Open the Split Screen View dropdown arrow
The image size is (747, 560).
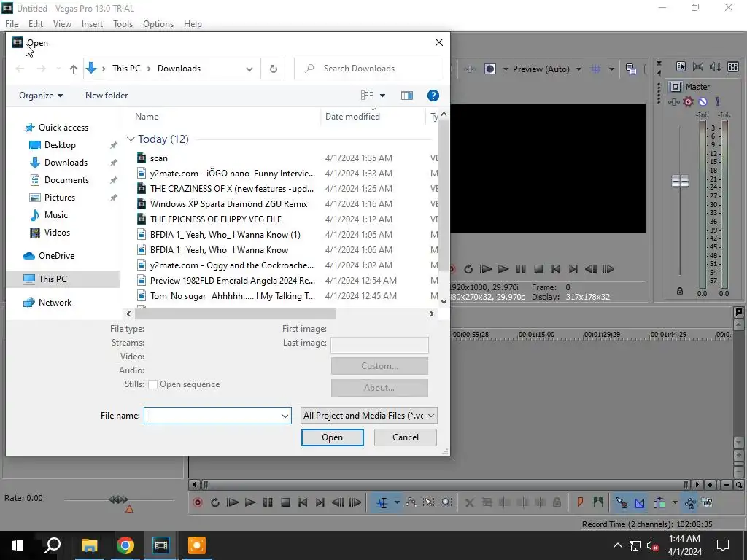pyautogui.click(x=506, y=69)
